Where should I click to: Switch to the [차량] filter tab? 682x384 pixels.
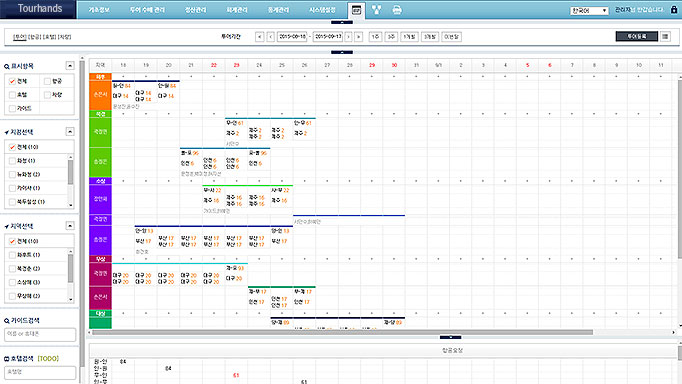pyautogui.click(x=64, y=37)
